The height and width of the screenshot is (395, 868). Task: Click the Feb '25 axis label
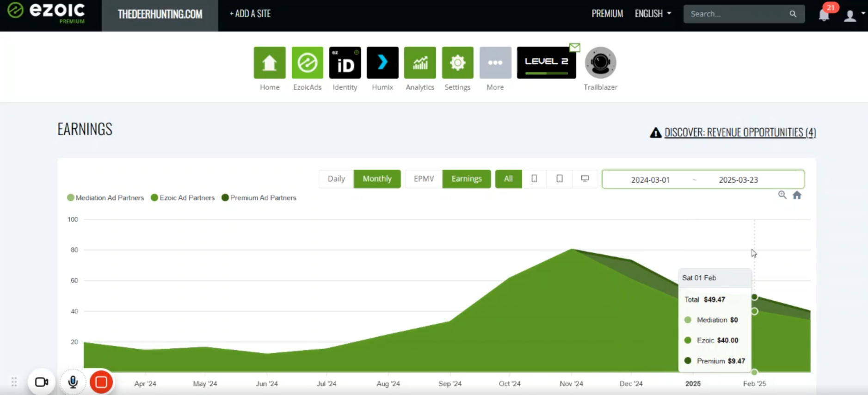[x=754, y=383]
